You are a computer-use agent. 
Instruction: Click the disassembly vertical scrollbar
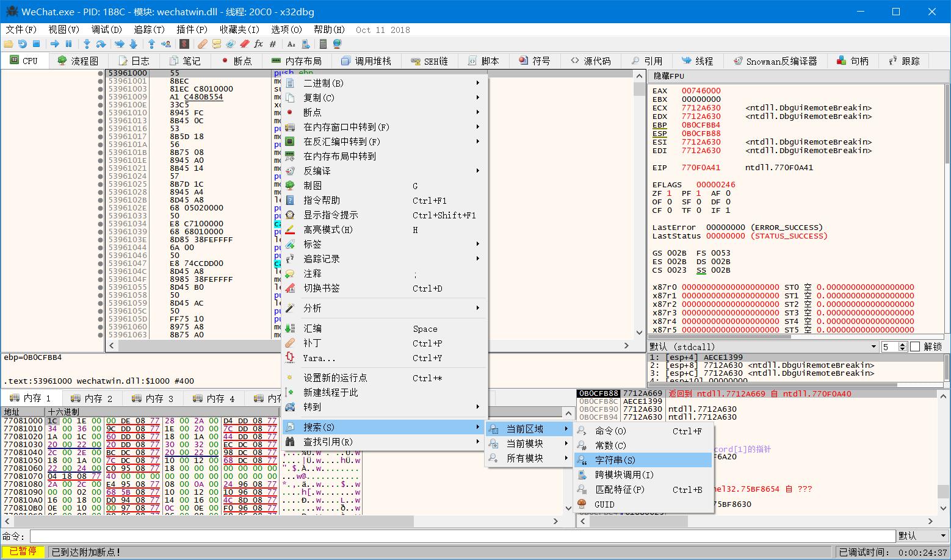640,204
